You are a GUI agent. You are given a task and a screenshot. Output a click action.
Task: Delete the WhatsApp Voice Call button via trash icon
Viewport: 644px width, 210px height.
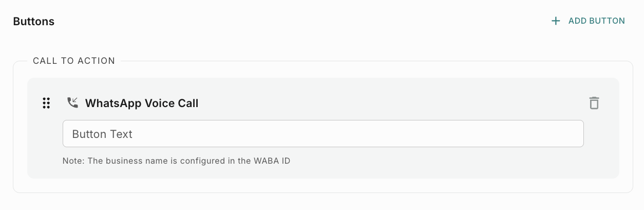tap(594, 103)
